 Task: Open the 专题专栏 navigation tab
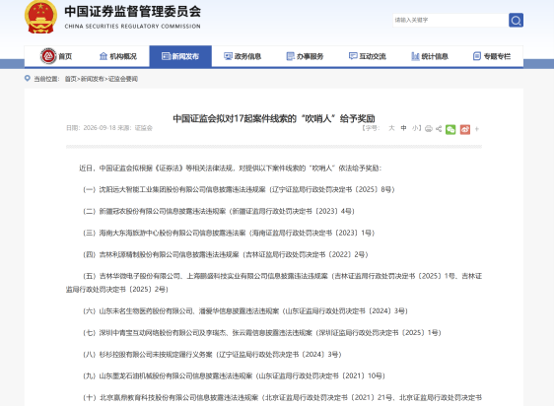pyautogui.click(x=492, y=56)
